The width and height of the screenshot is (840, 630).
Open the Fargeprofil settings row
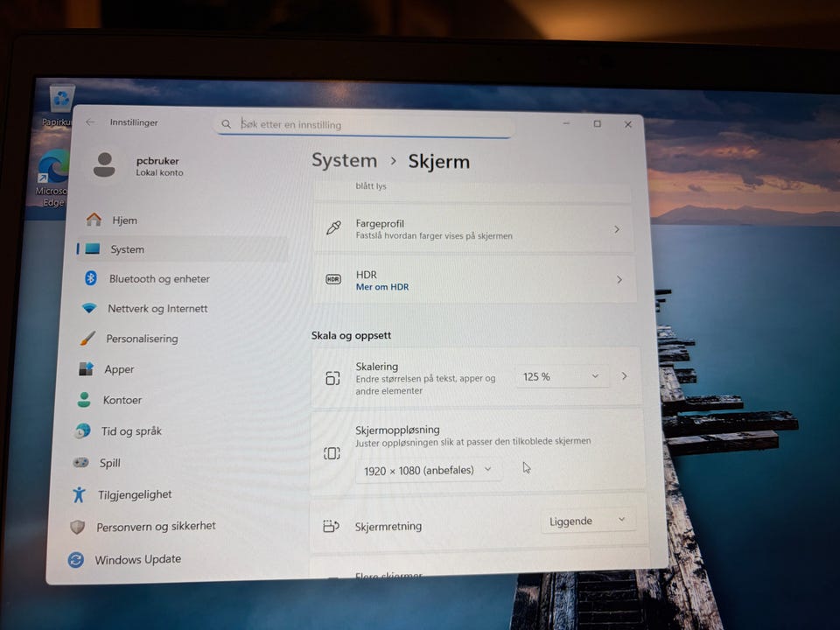pos(473,228)
